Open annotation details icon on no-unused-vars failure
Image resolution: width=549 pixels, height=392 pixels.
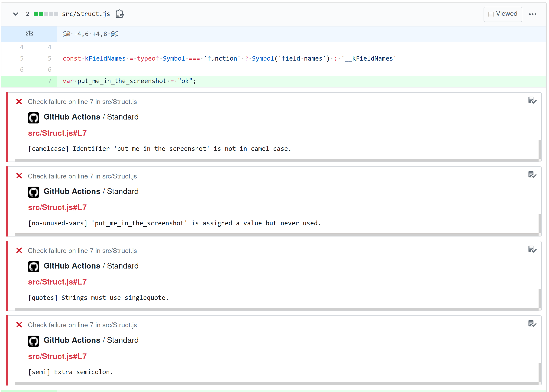click(532, 175)
